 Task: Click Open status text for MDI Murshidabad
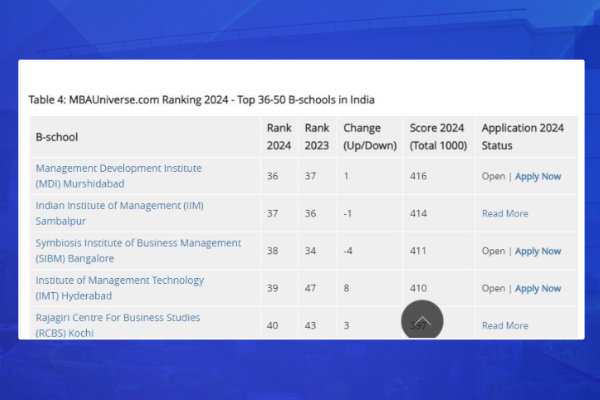pos(494,176)
